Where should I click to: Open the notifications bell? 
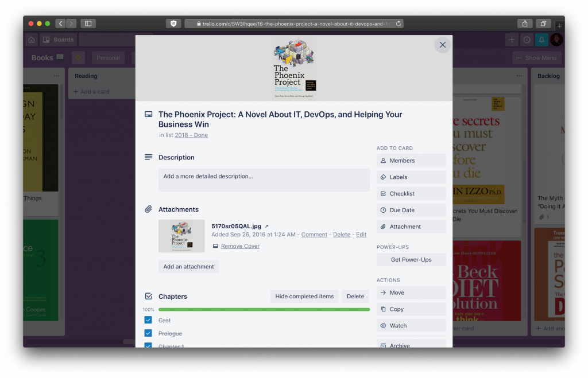(x=541, y=40)
